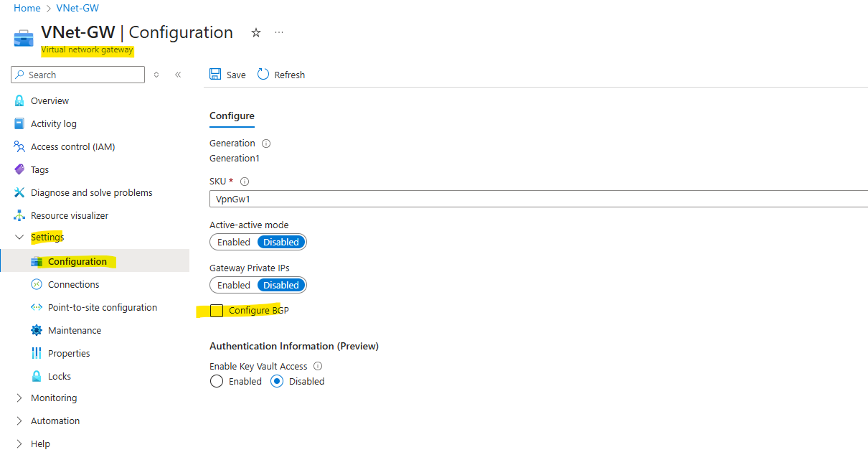Image resolution: width=868 pixels, height=465 pixels.
Task: Open the Maintenance page
Action: (75, 330)
